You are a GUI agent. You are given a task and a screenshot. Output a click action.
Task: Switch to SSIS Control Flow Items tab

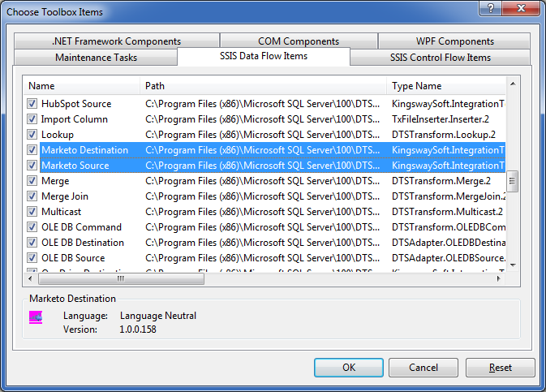point(441,57)
